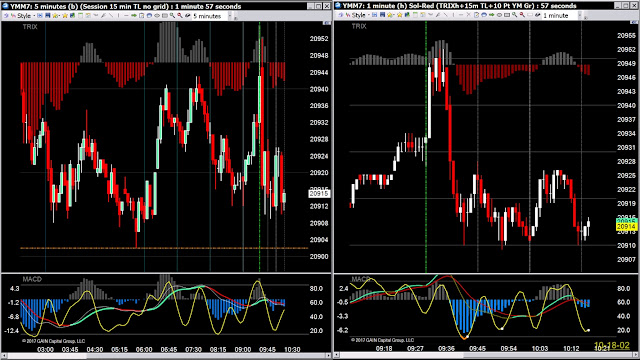Click floppy save icon in 5 minutes chart
The height and width of the screenshot is (360, 640).
click(48, 16)
